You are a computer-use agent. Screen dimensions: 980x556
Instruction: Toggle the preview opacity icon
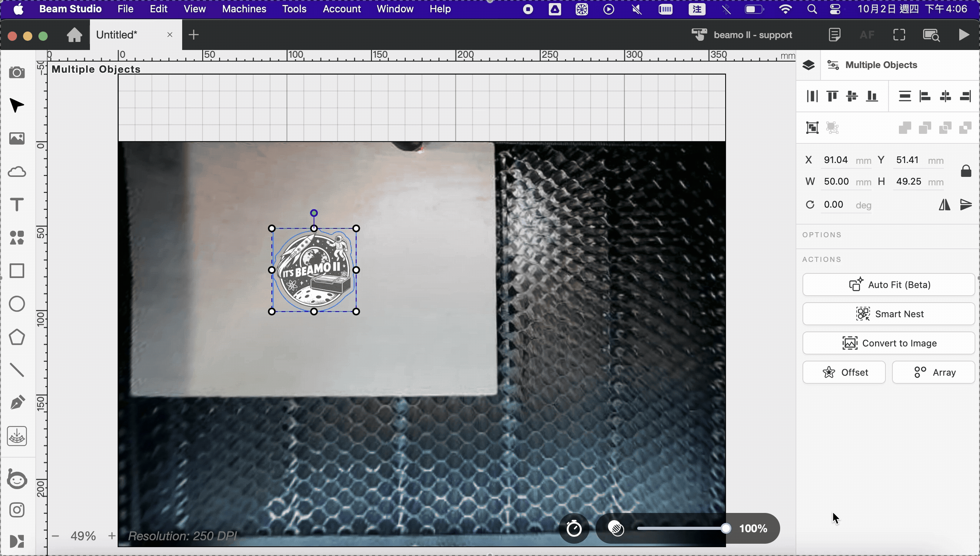(x=616, y=529)
